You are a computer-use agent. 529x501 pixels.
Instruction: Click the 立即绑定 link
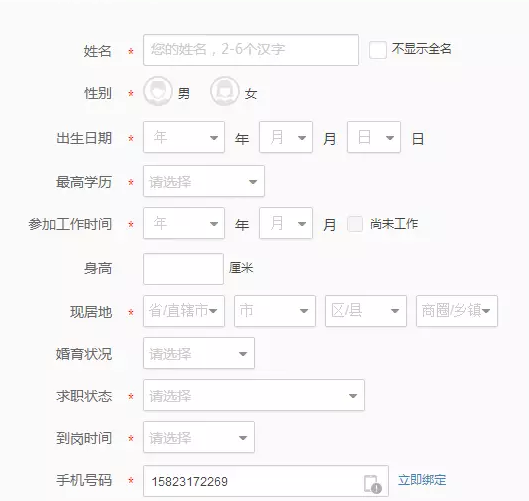click(x=422, y=480)
